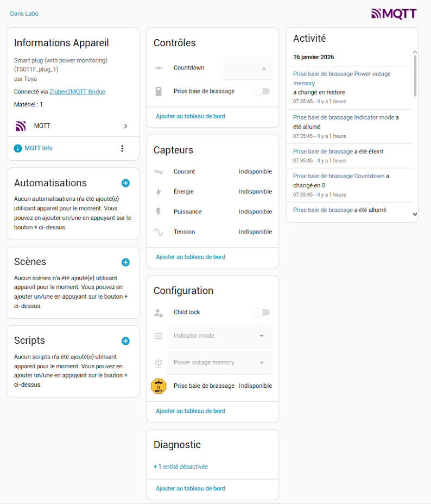Add a new script with plus icon
The height and width of the screenshot is (504, 431).
tap(125, 341)
